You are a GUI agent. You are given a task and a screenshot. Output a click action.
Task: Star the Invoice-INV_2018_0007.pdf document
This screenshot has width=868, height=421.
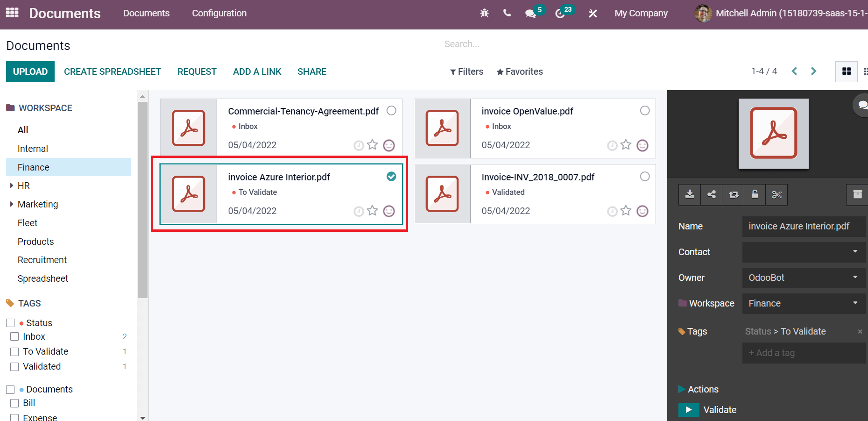[x=626, y=211]
